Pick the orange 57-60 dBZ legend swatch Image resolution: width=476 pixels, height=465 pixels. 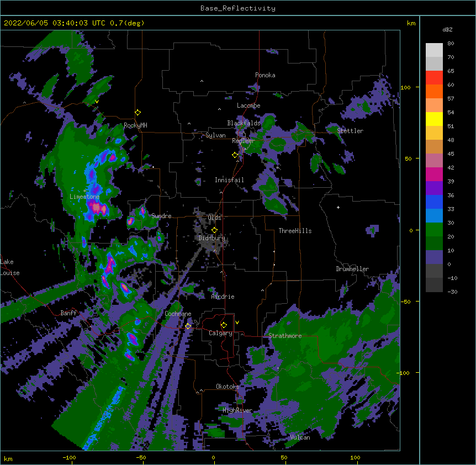(x=434, y=91)
